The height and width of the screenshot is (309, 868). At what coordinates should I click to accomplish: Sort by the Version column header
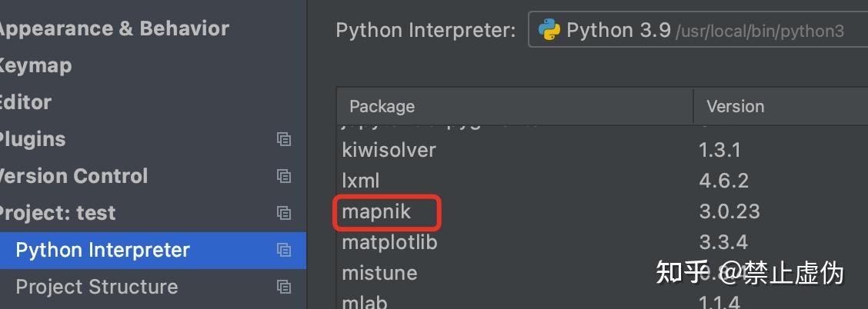(735, 107)
